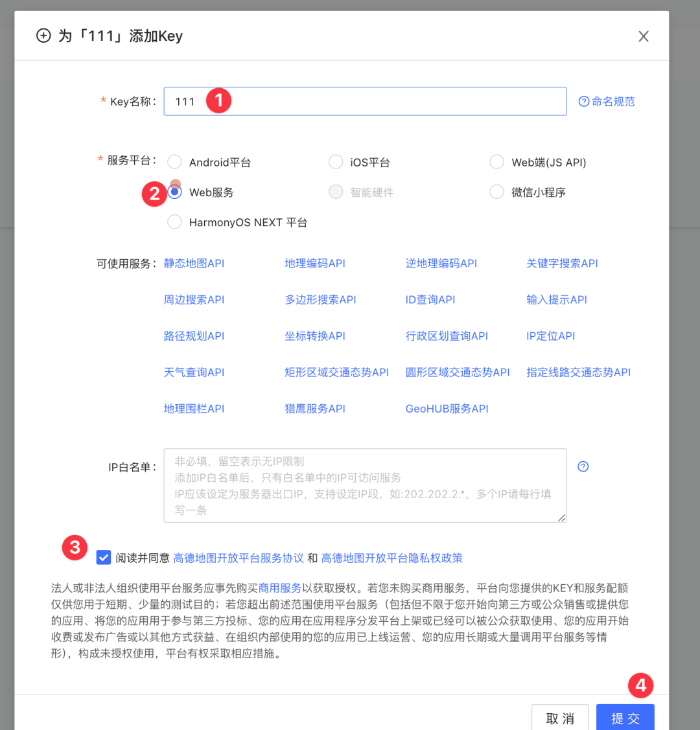Open the 静态地图API link
Screen dimensions: 700x730
[194, 264]
